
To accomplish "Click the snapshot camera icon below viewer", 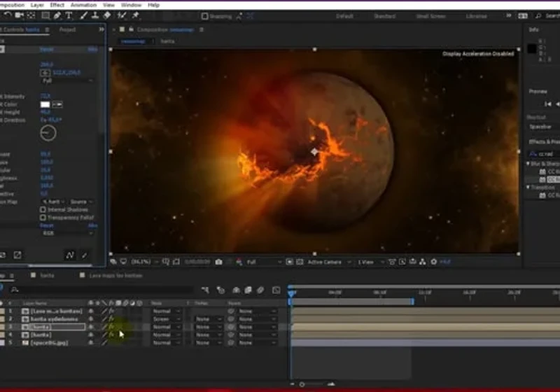I will pos(218,262).
